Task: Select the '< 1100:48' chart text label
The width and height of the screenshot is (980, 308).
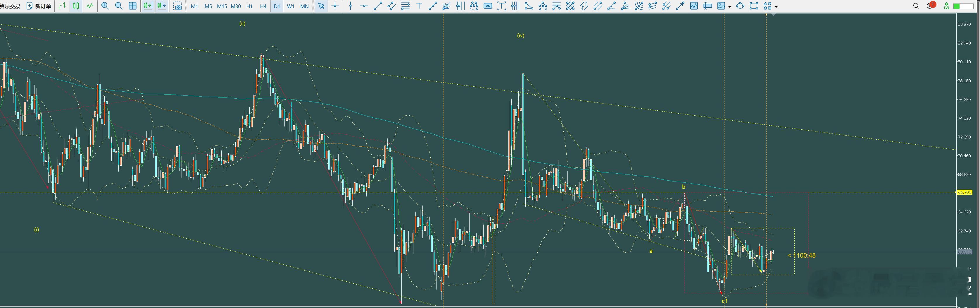Action: (802, 255)
